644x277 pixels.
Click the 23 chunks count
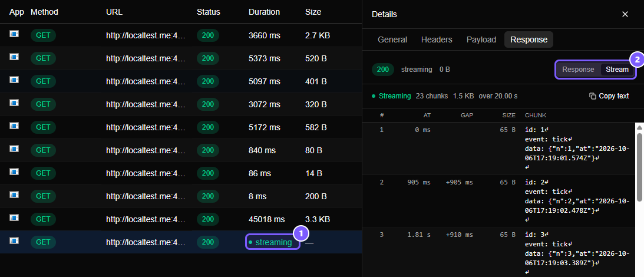tap(432, 95)
